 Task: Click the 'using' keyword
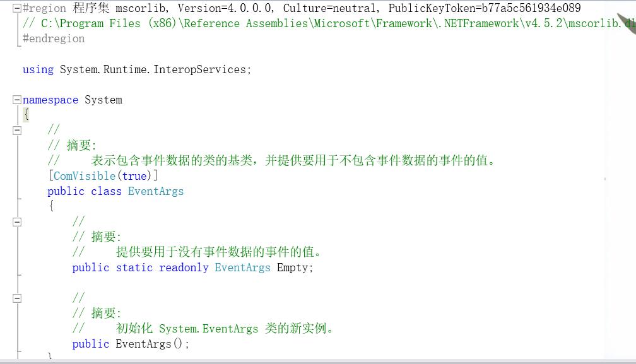pyautogui.click(x=38, y=70)
